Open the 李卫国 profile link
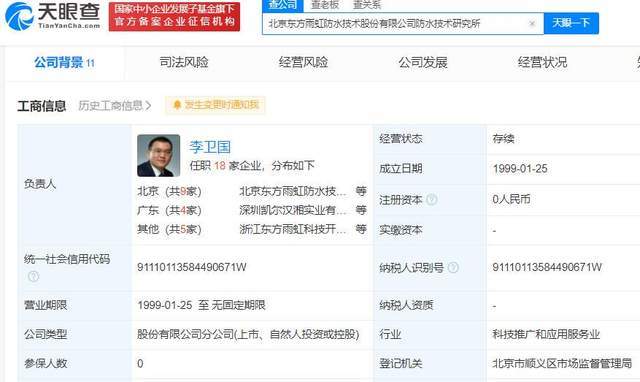 (x=210, y=147)
